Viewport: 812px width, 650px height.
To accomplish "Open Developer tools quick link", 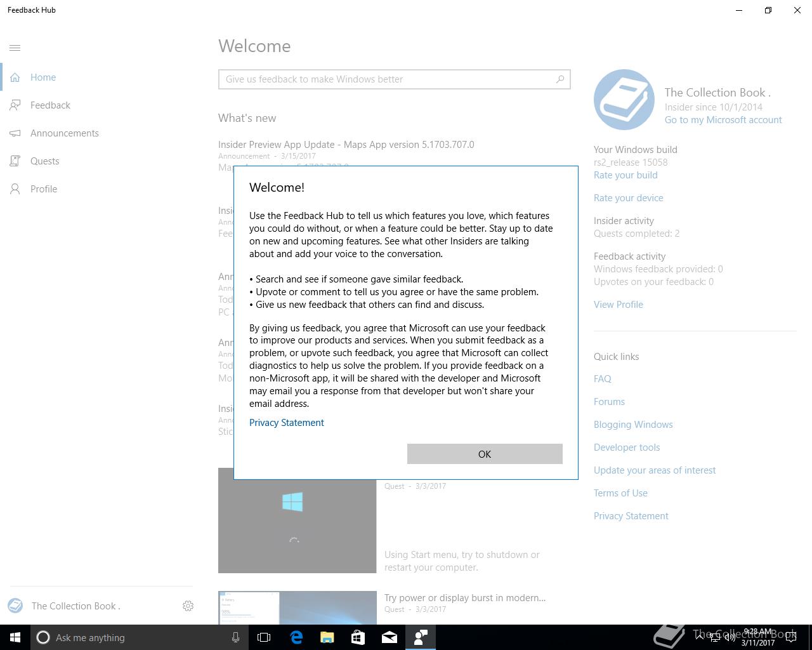I will [x=627, y=448].
